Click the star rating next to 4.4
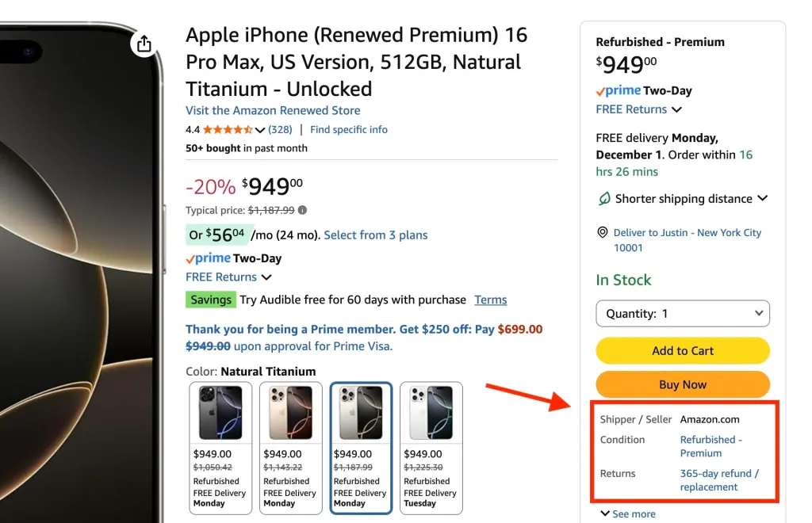The image size is (812, 523). (x=230, y=129)
